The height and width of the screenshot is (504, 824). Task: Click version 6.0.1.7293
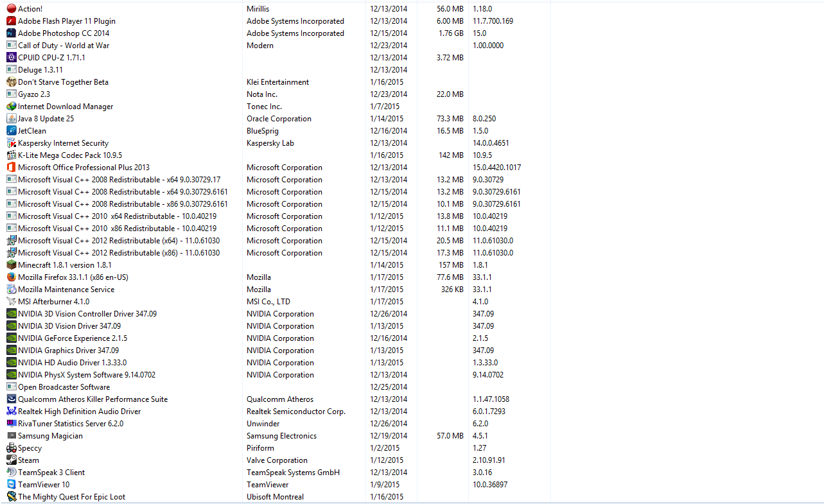(489, 412)
